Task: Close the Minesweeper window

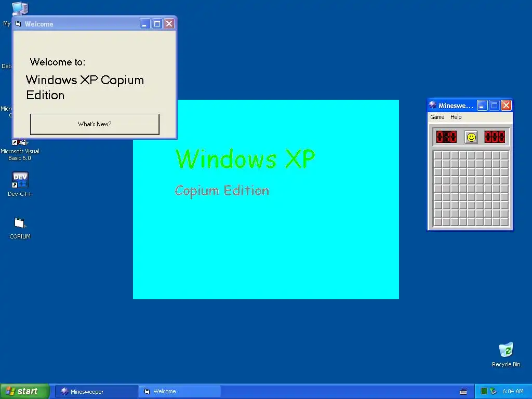Action: coord(506,105)
